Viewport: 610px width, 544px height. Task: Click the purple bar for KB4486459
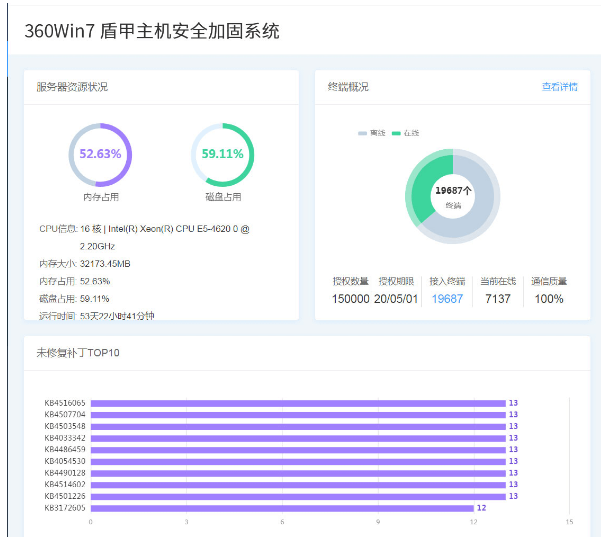[x=298, y=450]
